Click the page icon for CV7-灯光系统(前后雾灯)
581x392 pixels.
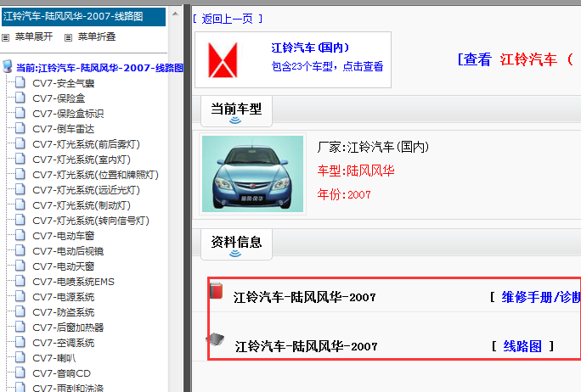coord(20,143)
